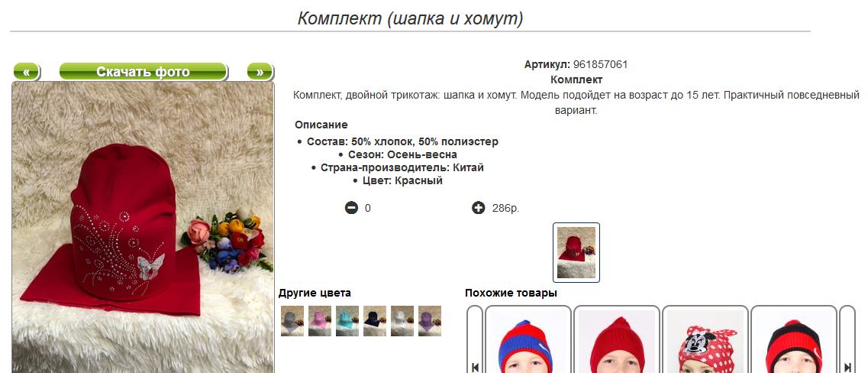Open the Minnie Mouse polka dot hat product
Image resolution: width=868 pixels, height=373 pixels.
(705, 339)
